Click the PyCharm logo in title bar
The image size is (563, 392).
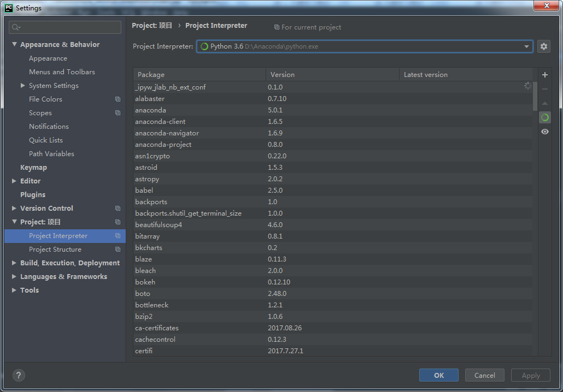coord(9,8)
